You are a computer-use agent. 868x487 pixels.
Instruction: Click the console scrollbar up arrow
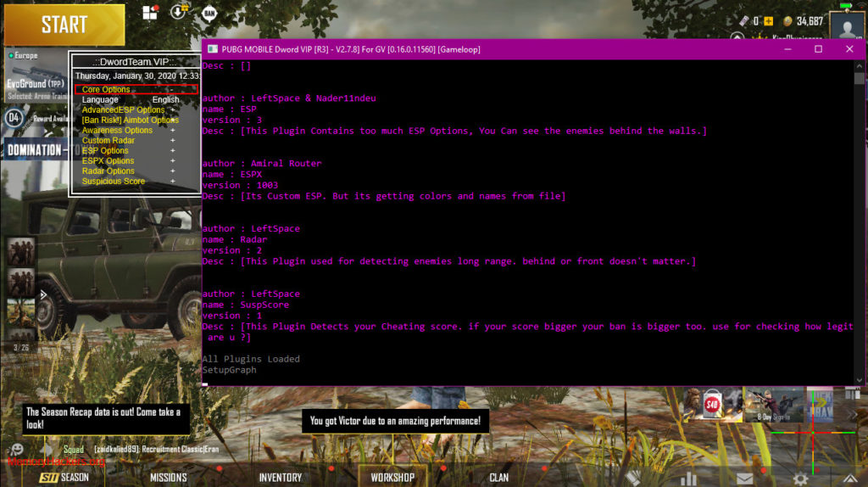click(860, 65)
